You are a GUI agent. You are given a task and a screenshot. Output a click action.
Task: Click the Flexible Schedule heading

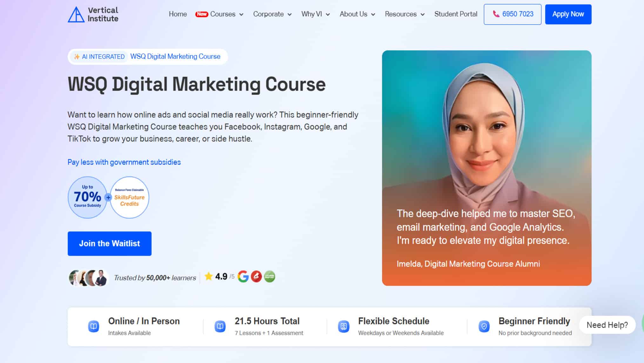pyautogui.click(x=394, y=321)
